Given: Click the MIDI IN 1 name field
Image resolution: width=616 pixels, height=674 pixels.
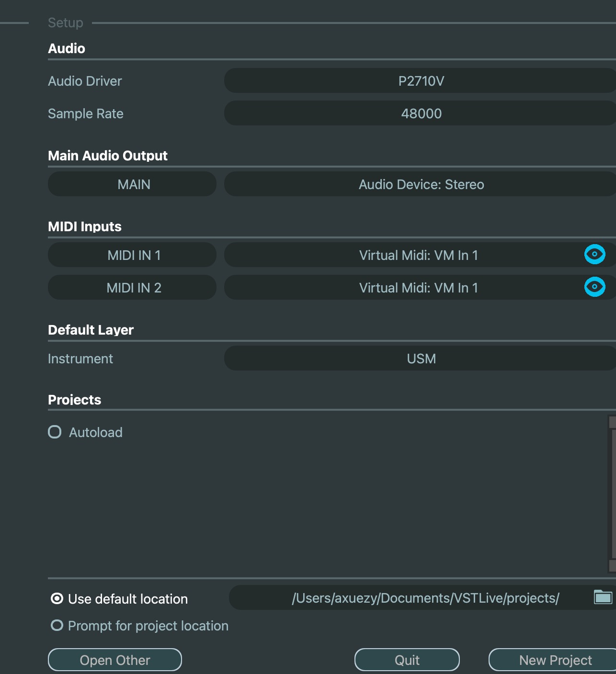Looking at the screenshot, I should [132, 255].
